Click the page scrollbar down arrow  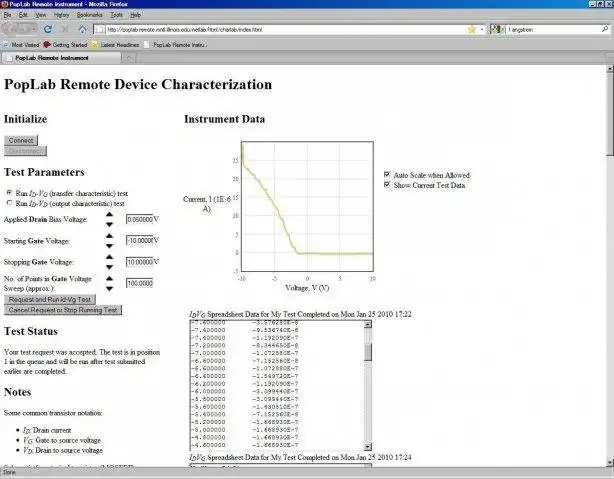coord(610,462)
